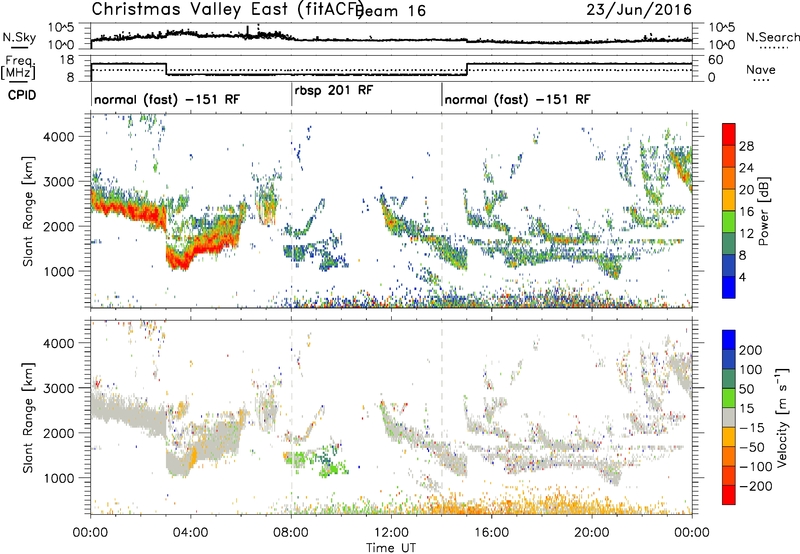Click the 'Time UT' axis title
Viewport: 800px width, 554px height.
tap(391, 547)
